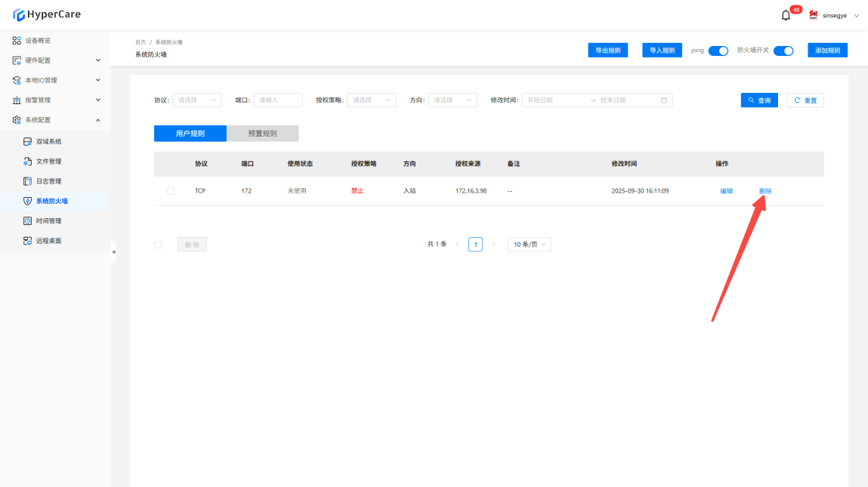Disable the 防火墙开关 firewall switch

pyautogui.click(x=783, y=51)
